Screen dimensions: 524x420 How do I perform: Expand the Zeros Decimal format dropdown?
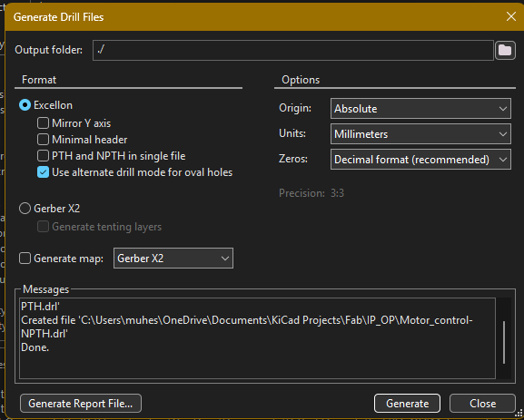(420, 160)
